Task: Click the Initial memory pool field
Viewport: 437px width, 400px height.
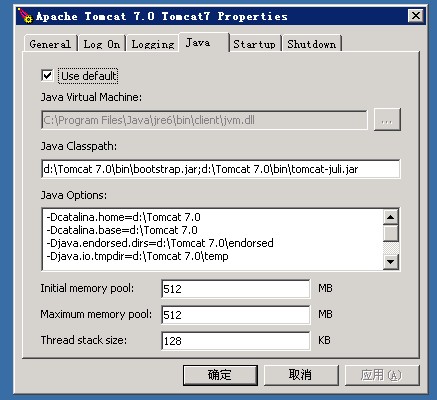Action: tap(236, 289)
